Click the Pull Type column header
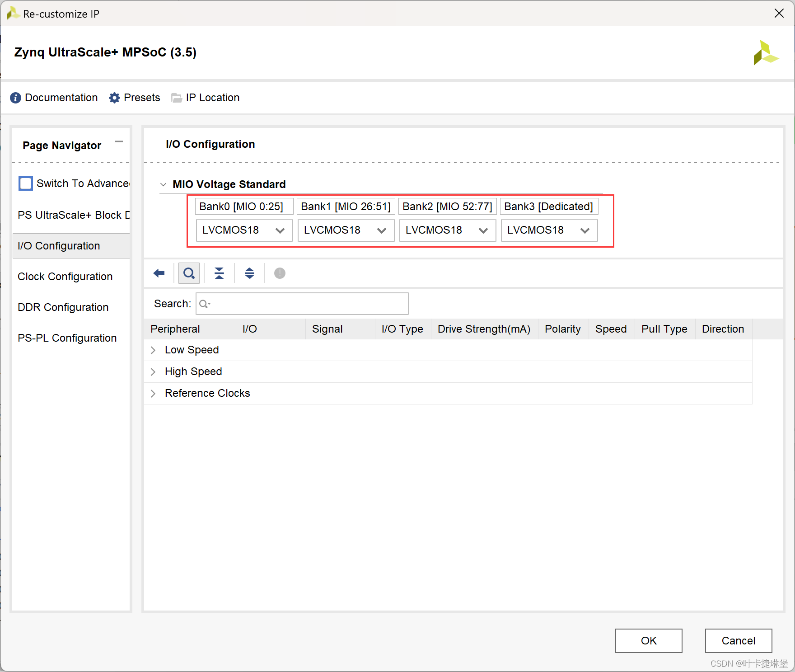 (665, 329)
